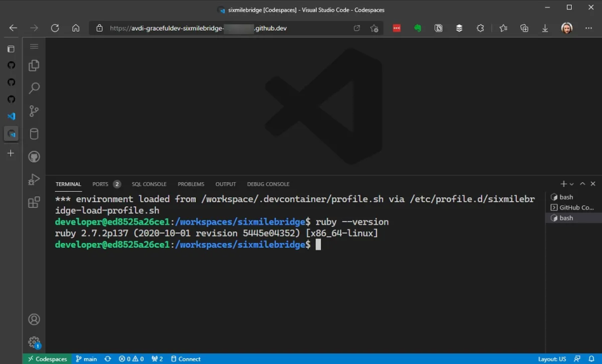Click Connect in the status bar
Screen dimensions: 602x364
[x=186, y=359]
